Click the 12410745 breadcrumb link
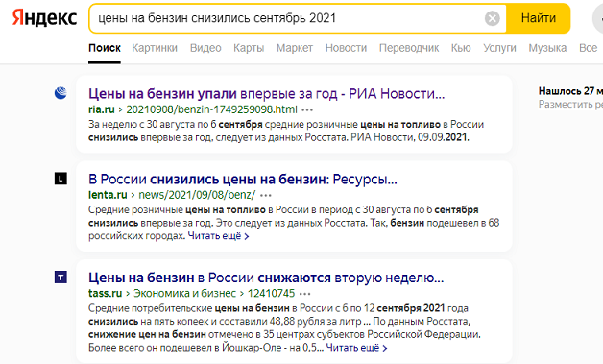The height and width of the screenshot is (364, 603). click(271, 294)
